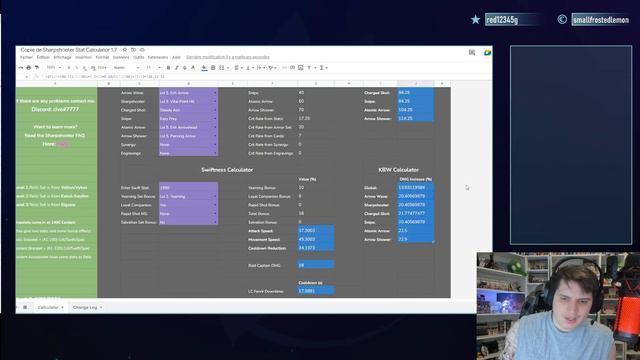Image resolution: width=640 pixels, height=360 pixels.
Task: Open the font size dropdown
Action: [153, 68]
